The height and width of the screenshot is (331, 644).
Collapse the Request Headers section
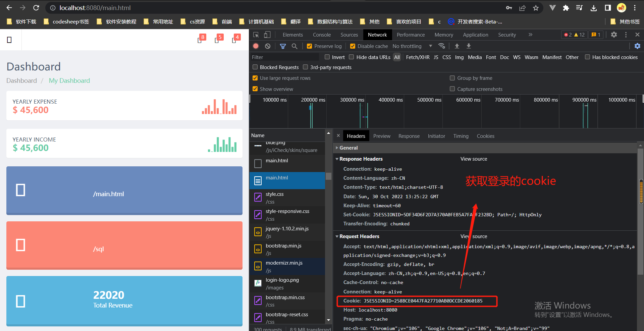coord(358,236)
